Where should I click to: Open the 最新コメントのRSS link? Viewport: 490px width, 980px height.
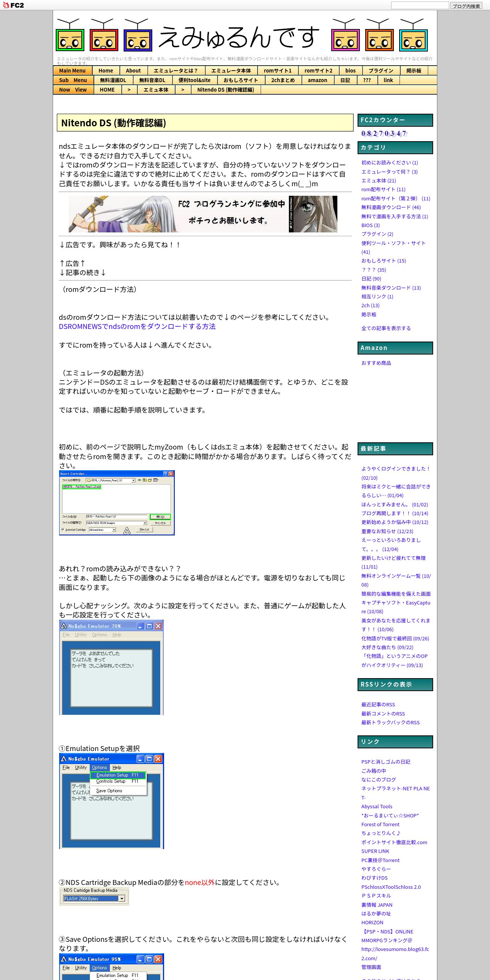pos(383,714)
